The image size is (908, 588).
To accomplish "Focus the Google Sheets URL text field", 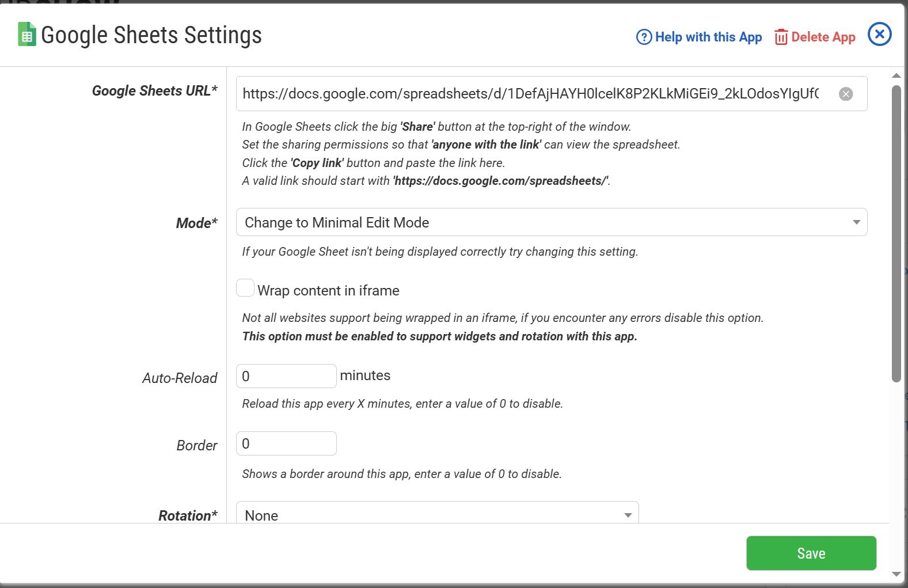I will tap(530, 94).
